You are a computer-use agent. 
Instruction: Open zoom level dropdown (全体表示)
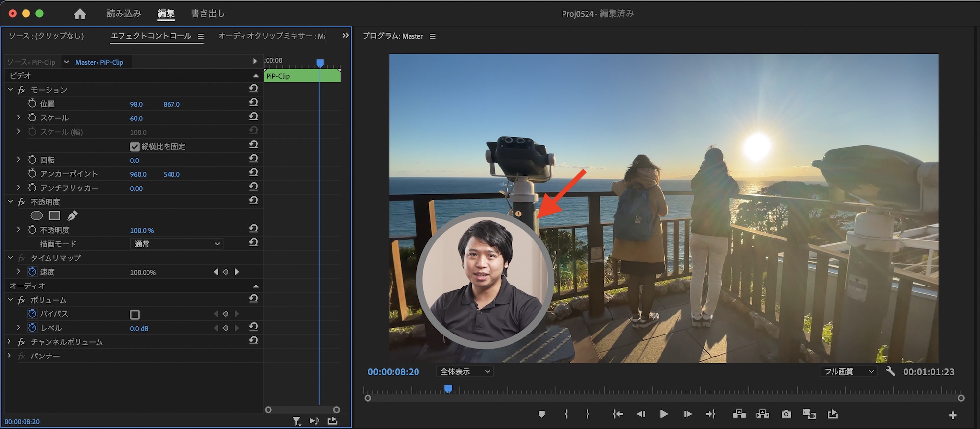coord(465,371)
